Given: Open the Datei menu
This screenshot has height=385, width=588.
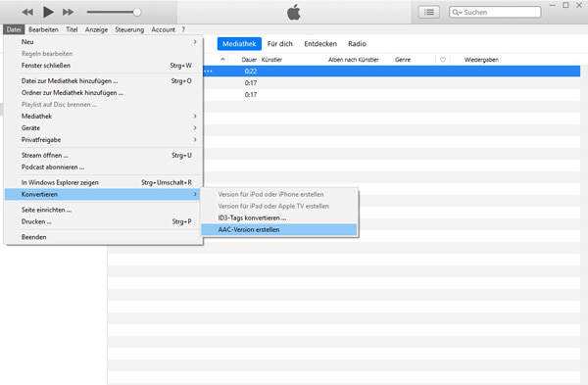Looking at the screenshot, I should 14,29.
